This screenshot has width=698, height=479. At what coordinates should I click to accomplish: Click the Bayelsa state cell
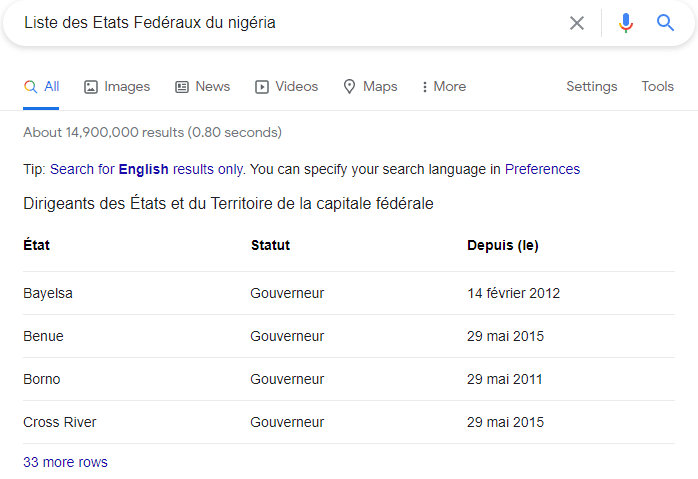[48, 293]
